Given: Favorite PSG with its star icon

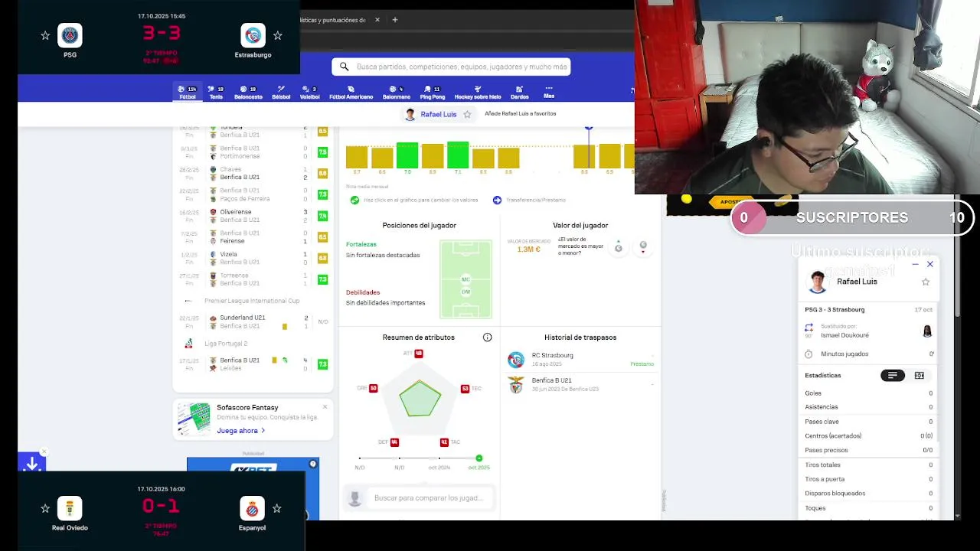Looking at the screenshot, I should coord(45,35).
